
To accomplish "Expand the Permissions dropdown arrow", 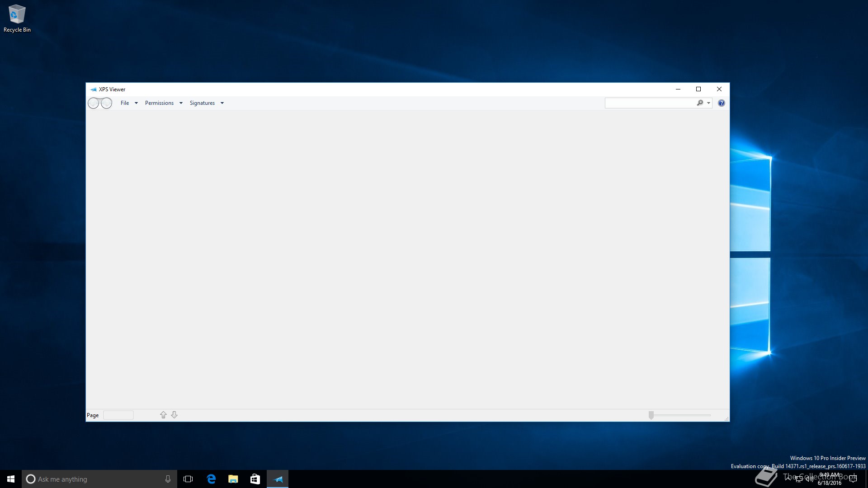I will [181, 103].
